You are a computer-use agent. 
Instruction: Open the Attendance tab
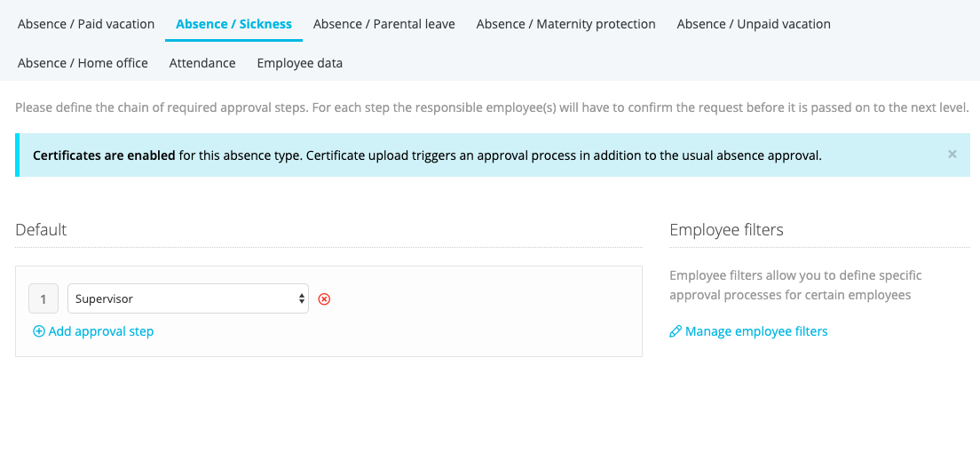click(202, 63)
